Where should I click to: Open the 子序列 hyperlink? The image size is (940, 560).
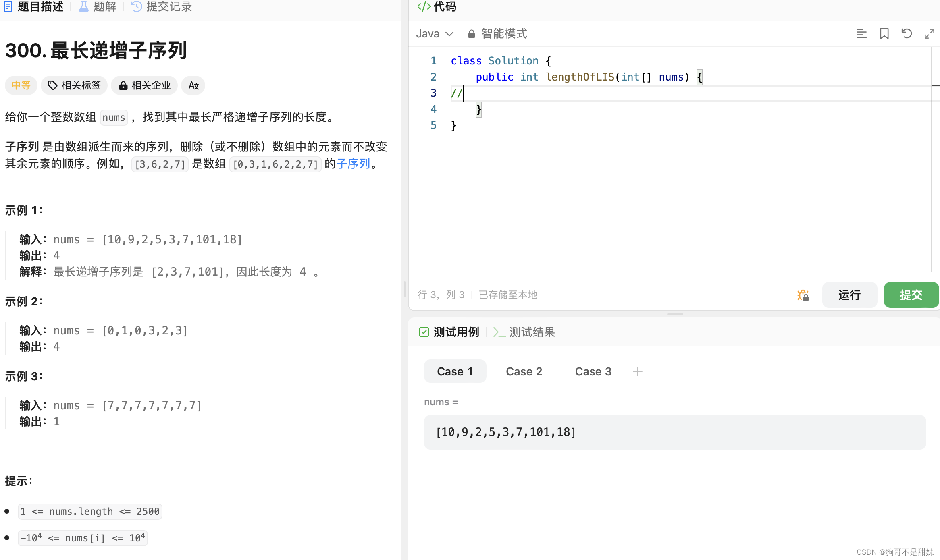pyautogui.click(x=353, y=164)
